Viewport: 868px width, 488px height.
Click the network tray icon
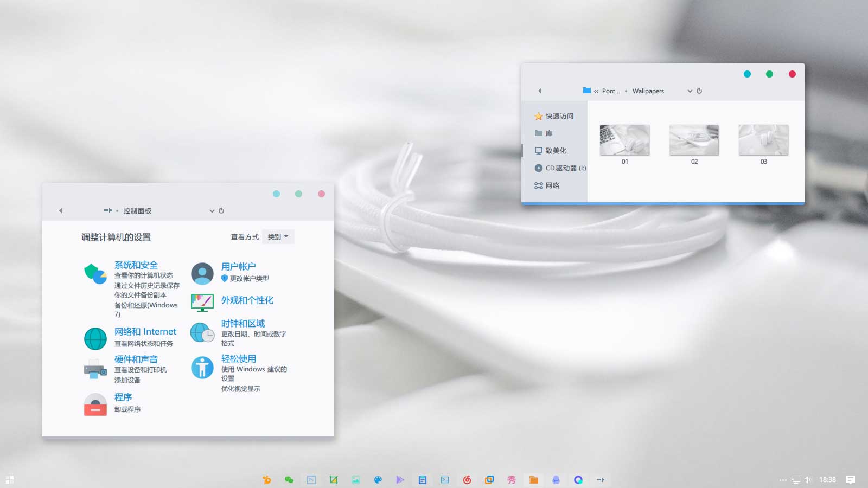point(795,480)
